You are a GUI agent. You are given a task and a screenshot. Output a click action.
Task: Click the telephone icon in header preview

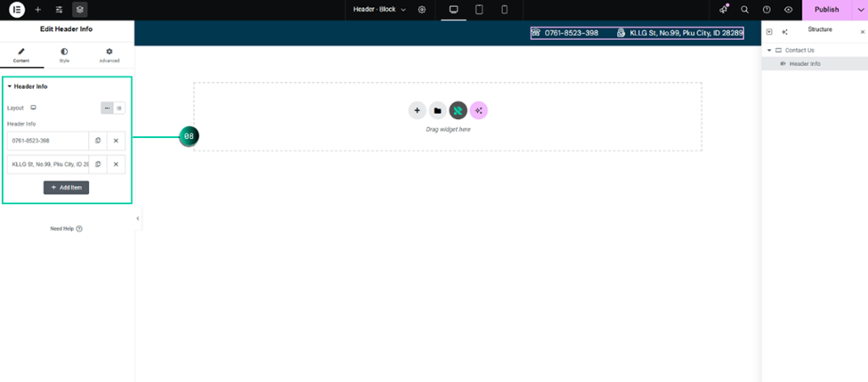[x=536, y=33]
